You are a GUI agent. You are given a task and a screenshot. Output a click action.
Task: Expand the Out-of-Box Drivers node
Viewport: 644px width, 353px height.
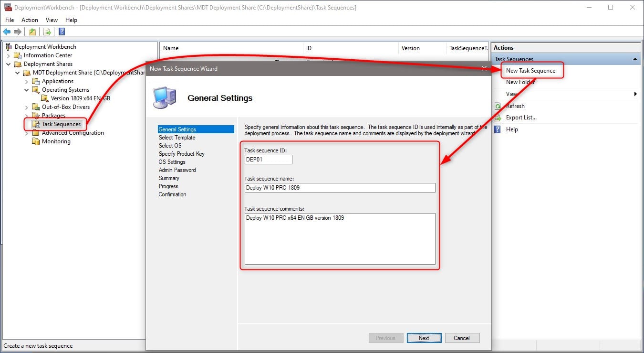[x=27, y=107]
